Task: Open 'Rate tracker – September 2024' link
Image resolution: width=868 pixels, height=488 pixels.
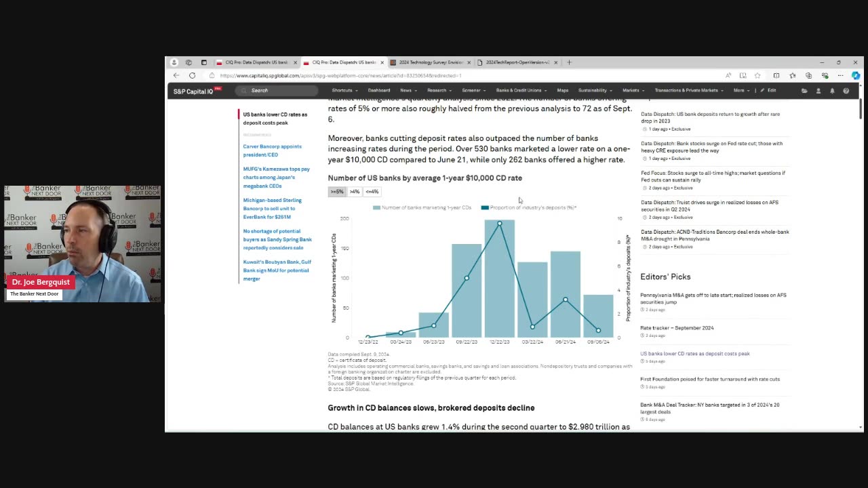Action: coord(677,328)
